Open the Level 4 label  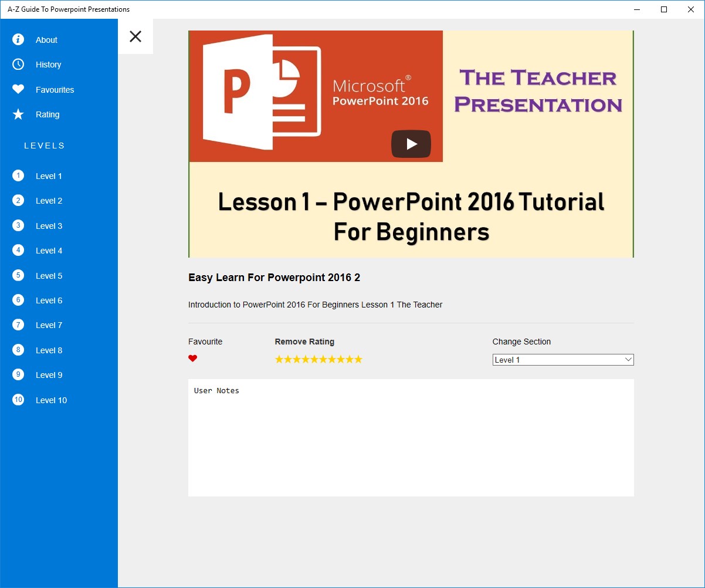49,251
